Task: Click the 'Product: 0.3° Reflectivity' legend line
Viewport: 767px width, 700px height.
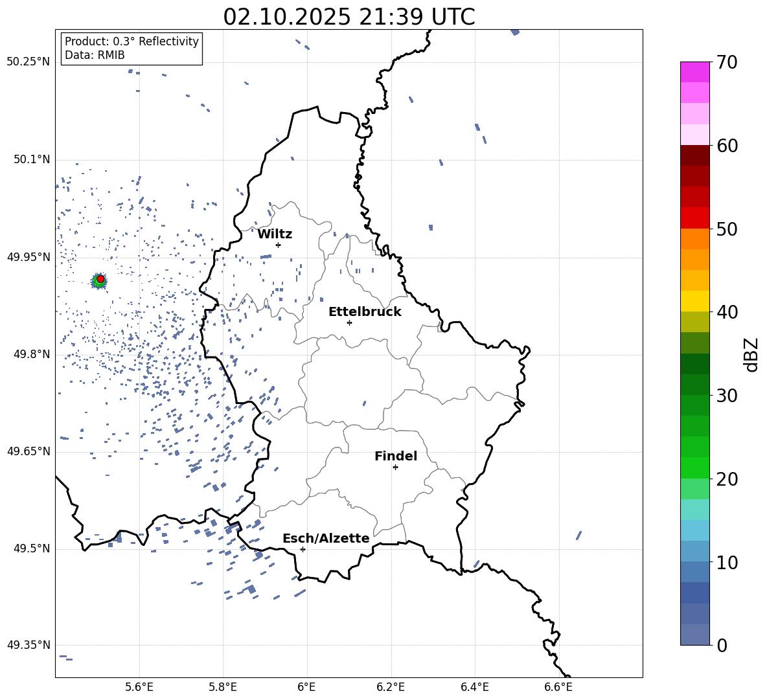Action: 132,41
